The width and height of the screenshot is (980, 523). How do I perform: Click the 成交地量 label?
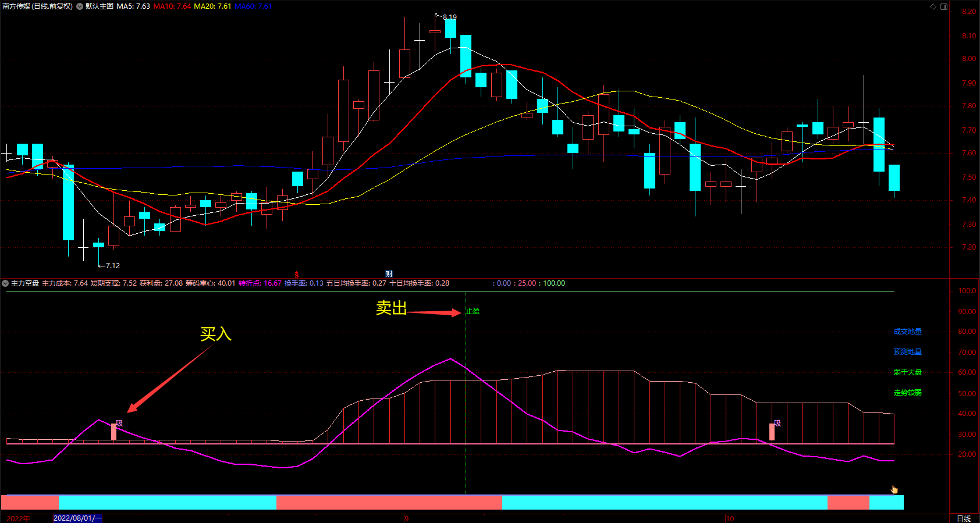pos(908,332)
